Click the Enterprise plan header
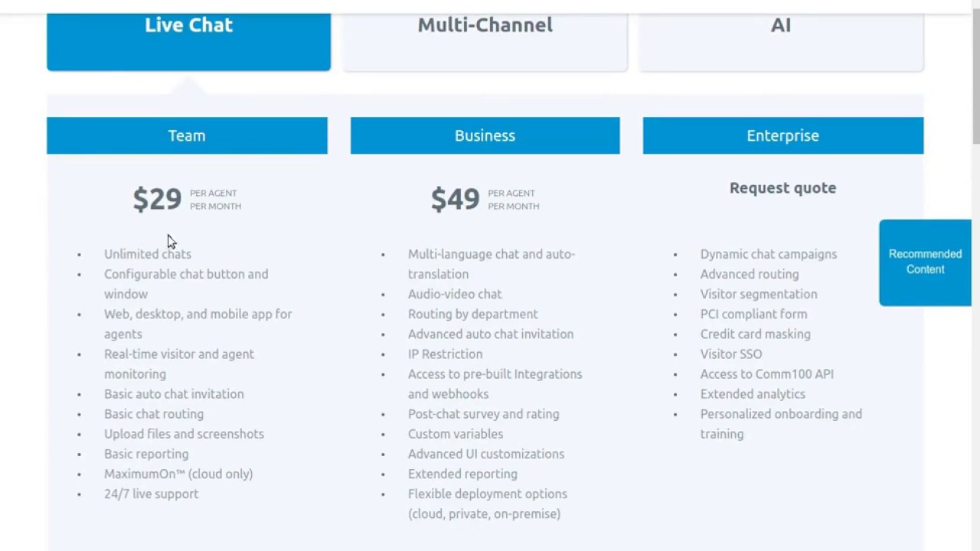 (782, 135)
